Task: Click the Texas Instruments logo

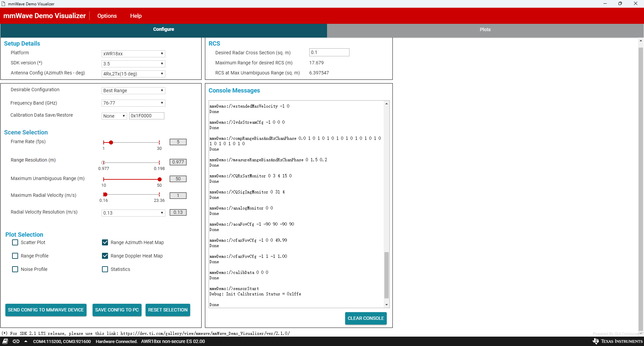Action: pyautogui.click(x=618, y=341)
